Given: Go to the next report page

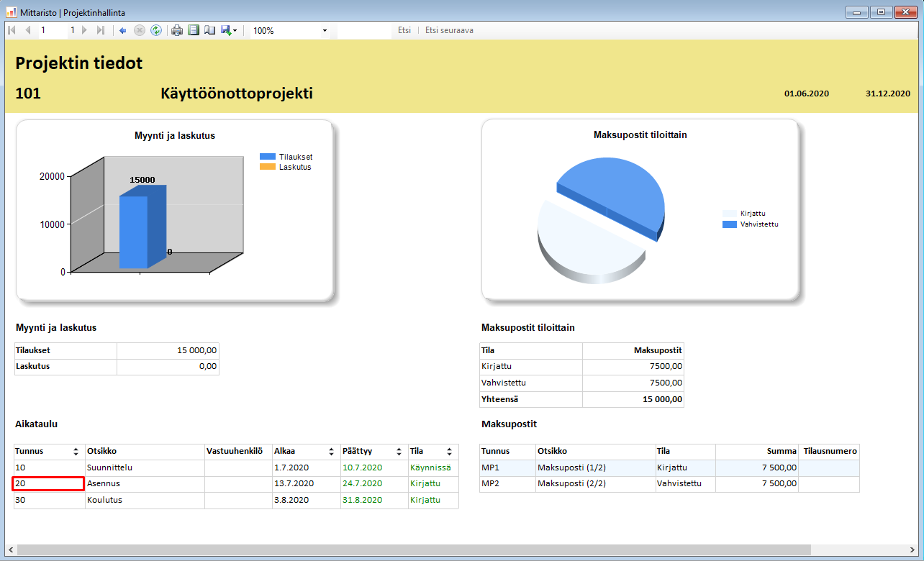Looking at the screenshot, I should [x=84, y=30].
